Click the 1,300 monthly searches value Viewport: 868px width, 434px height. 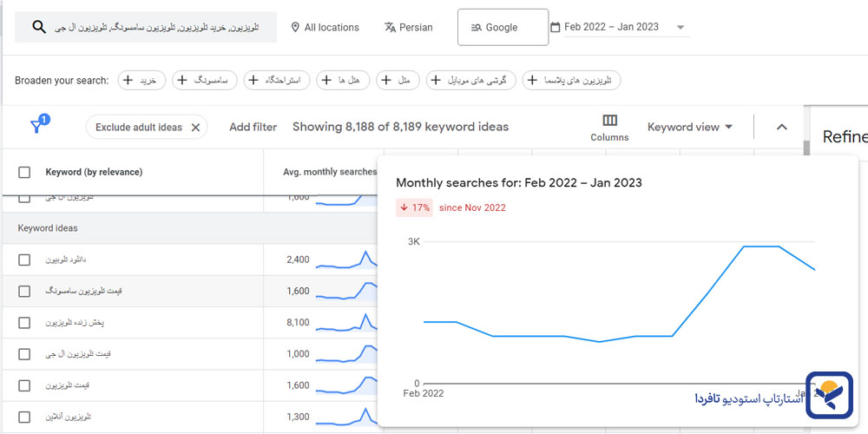pyautogui.click(x=298, y=417)
